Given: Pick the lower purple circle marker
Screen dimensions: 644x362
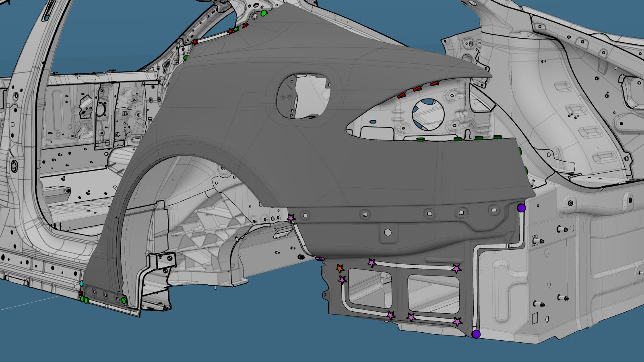Looking at the screenshot, I should click(476, 334).
